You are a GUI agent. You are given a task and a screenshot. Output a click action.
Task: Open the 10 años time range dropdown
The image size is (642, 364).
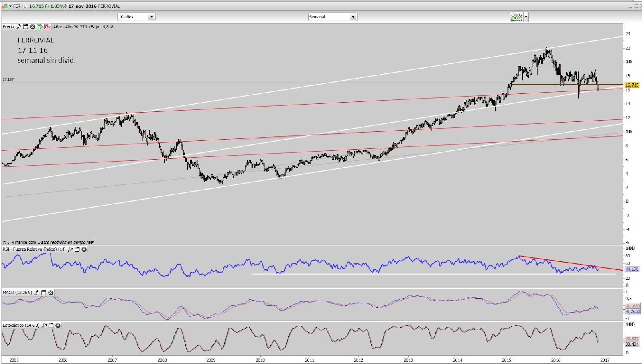pyautogui.click(x=136, y=17)
